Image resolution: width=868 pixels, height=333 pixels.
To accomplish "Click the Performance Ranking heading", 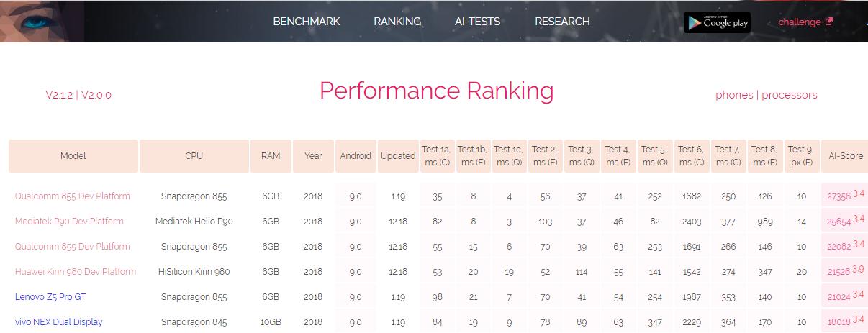I will tap(437, 91).
